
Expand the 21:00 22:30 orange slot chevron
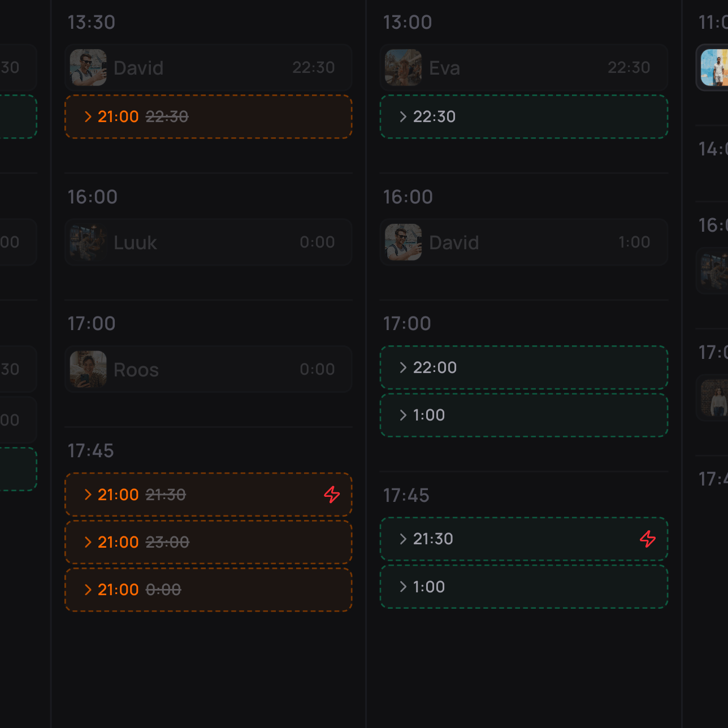(88, 117)
